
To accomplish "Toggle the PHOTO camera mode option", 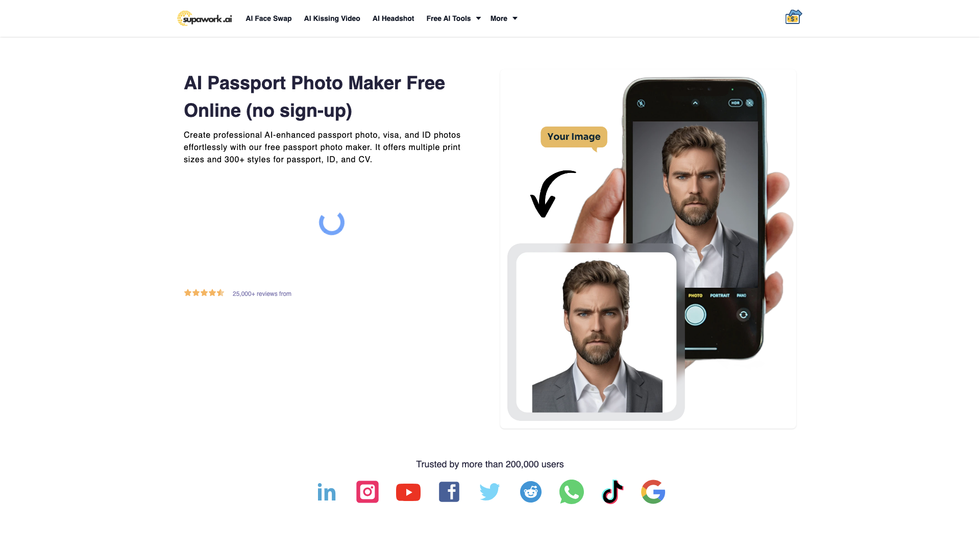I will coord(695,294).
